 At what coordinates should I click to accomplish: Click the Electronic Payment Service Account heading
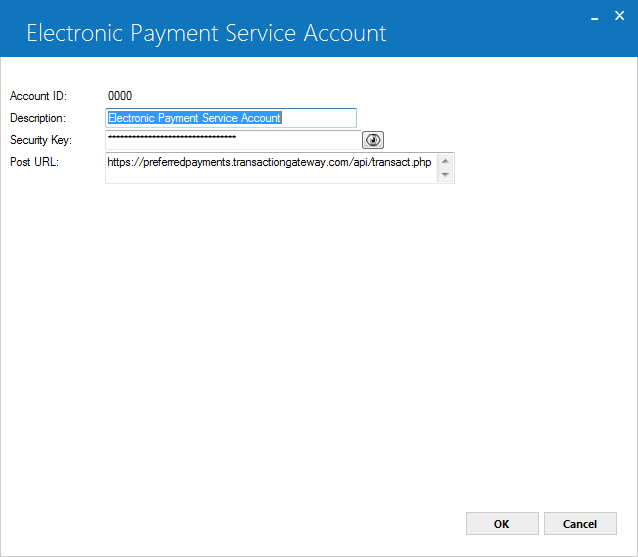206,33
